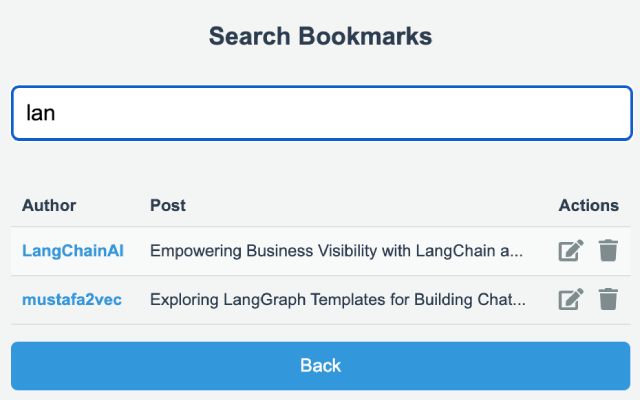Screen dimensions: 640x400
Task: Open the mustafa2vec author link
Action: point(72,299)
